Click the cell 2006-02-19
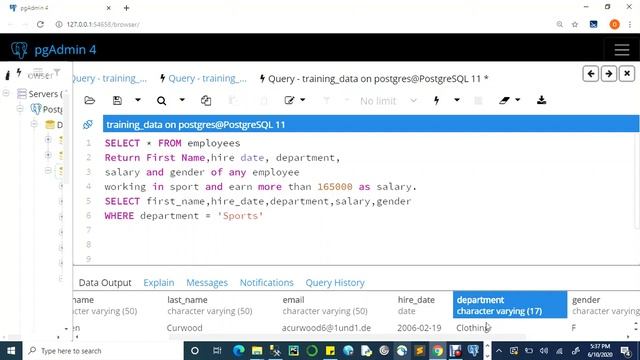The height and width of the screenshot is (360, 640). tap(419, 328)
